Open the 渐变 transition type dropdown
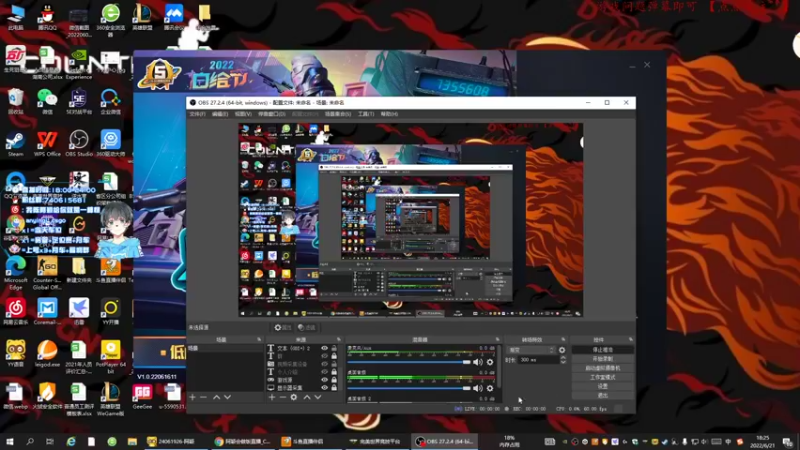 [x=531, y=350]
